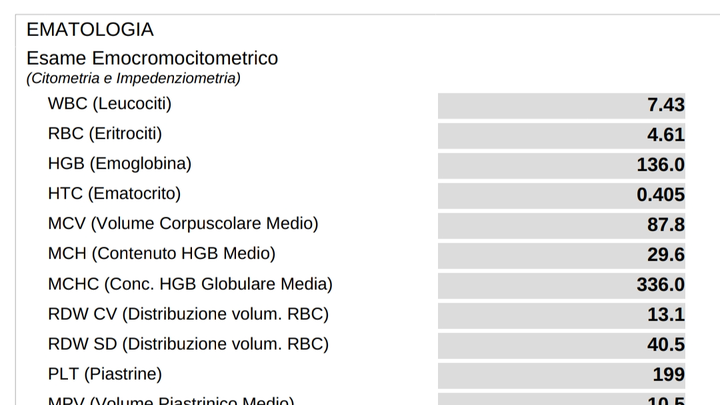720x405 pixels.
Task: Select the RBC (Eritrociti) row label
Action: pyautogui.click(x=105, y=133)
